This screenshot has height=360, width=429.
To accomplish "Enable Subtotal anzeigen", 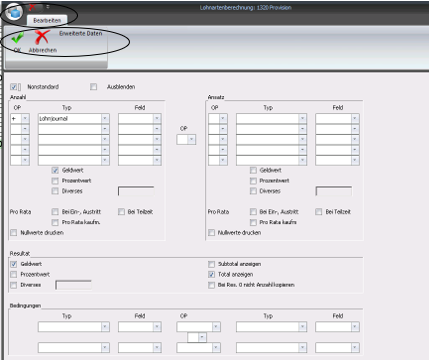I will [x=211, y=264].
